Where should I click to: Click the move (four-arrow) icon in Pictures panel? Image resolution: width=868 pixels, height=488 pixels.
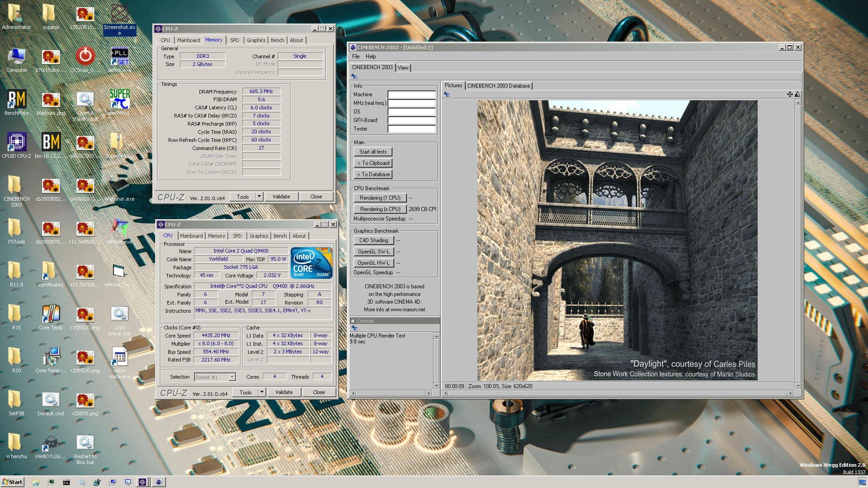coord(790,94)
